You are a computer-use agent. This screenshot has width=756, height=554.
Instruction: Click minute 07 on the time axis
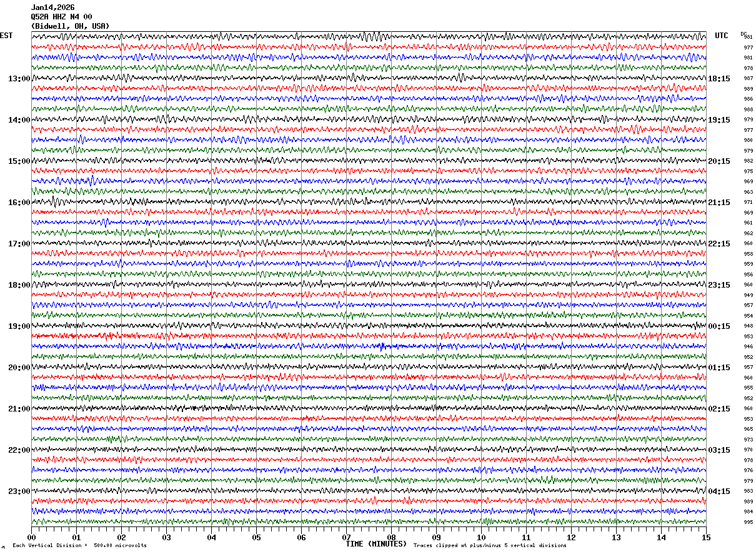[346, 537]
